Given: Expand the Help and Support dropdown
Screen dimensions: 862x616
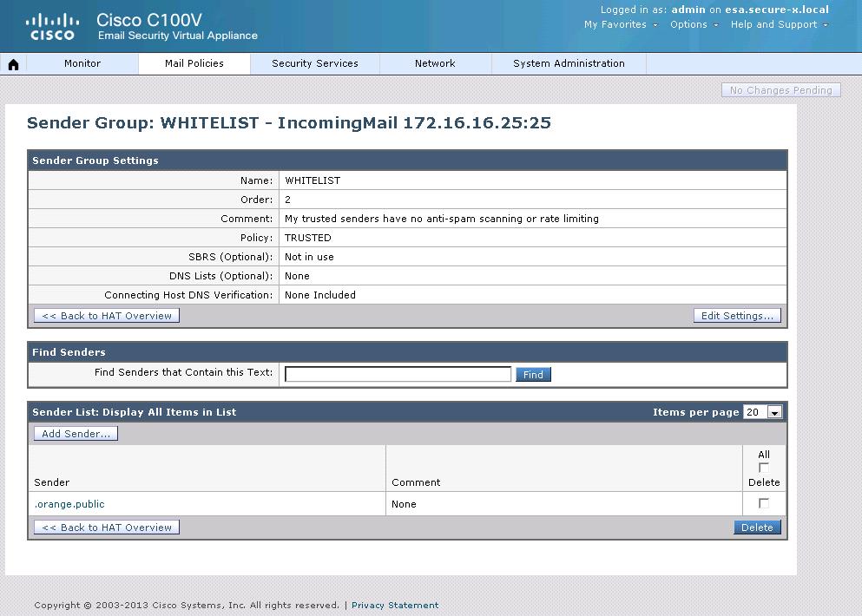Looking at the screenshot, I should (779, 25).
